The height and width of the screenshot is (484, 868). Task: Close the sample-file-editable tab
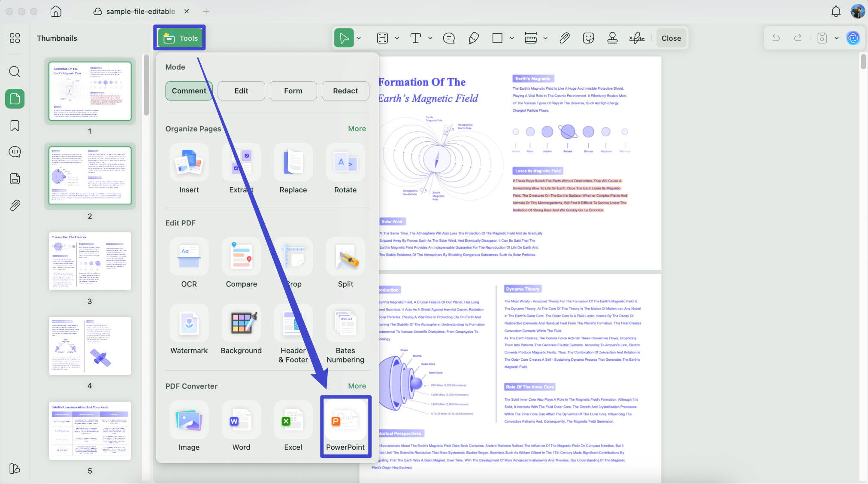point(187,11)
